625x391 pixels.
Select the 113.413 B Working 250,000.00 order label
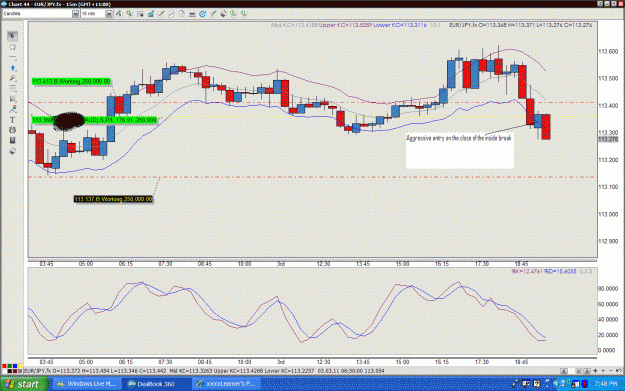click(71, 81)
